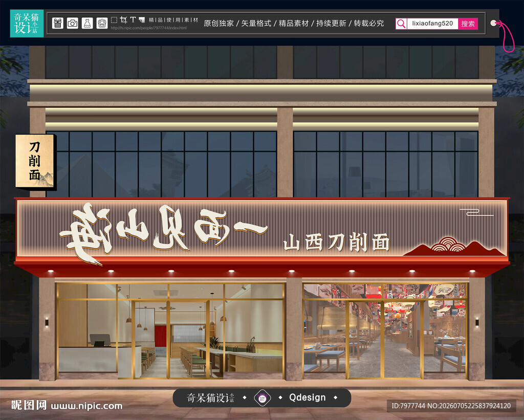Screen dimensions: 524x420
Task: Click the pink 搜索 button
Action: tap(468, 24)
